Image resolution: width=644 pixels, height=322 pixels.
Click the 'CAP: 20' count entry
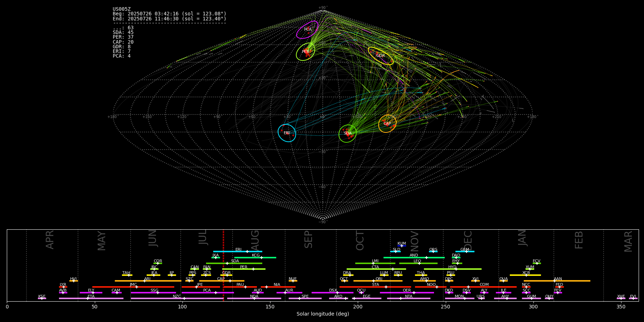(123, 42)
